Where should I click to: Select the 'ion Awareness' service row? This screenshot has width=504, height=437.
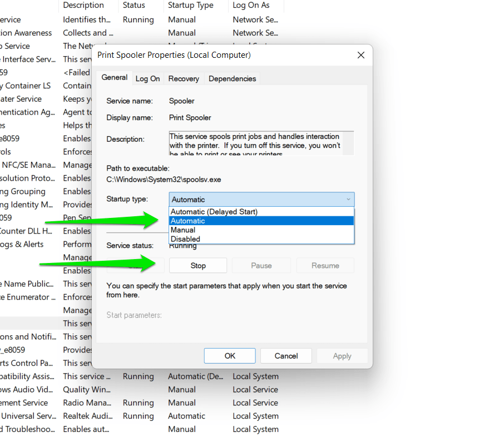click(26, 33)
